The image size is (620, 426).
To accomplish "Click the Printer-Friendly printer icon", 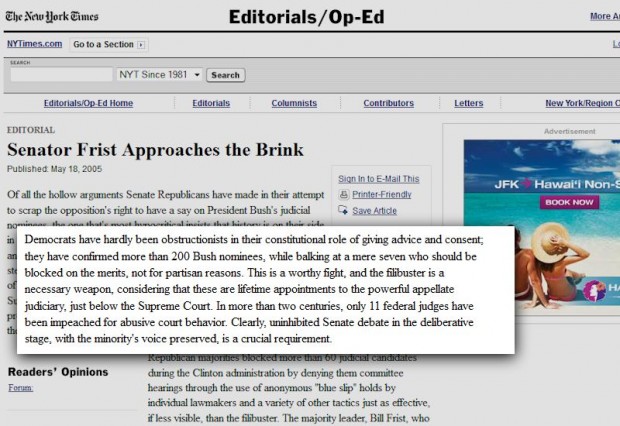I will (343, 195).
